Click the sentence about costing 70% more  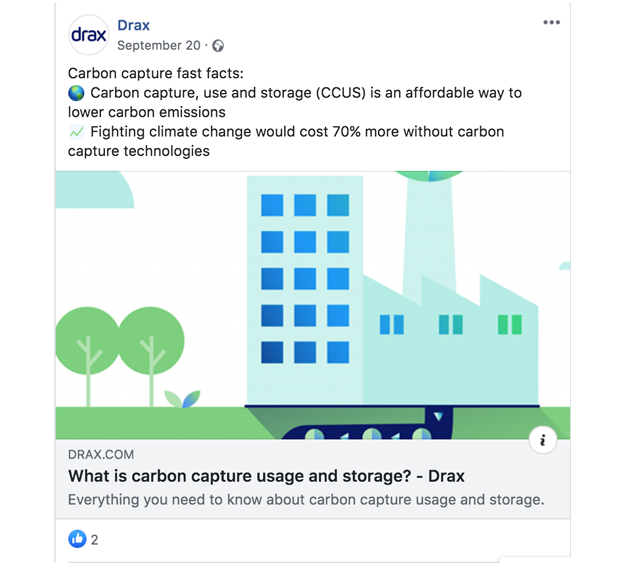(x=286, y=141)
